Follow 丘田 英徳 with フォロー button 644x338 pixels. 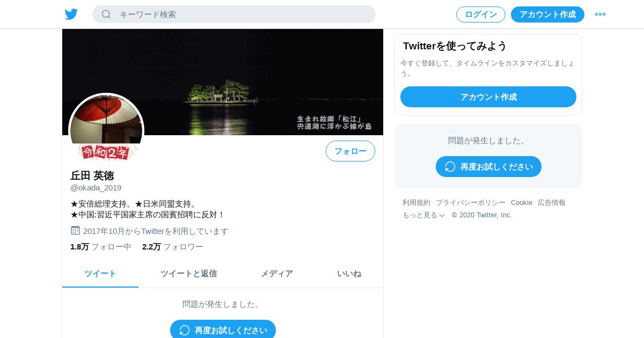pyautogui.click(x=350, y=151)
